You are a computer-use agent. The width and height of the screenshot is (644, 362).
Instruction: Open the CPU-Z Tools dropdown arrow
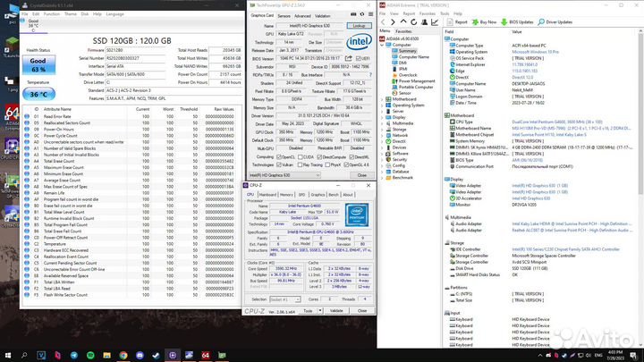pyautogui.click(x=320, y=311)
